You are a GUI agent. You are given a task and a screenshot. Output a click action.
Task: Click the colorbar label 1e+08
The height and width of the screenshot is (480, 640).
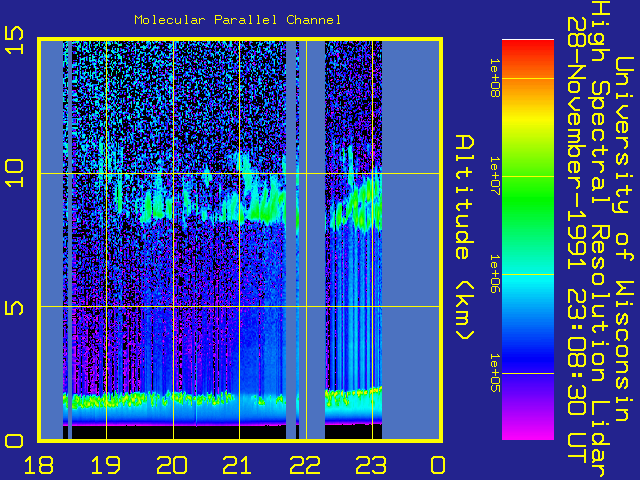(x=495, y=78)
